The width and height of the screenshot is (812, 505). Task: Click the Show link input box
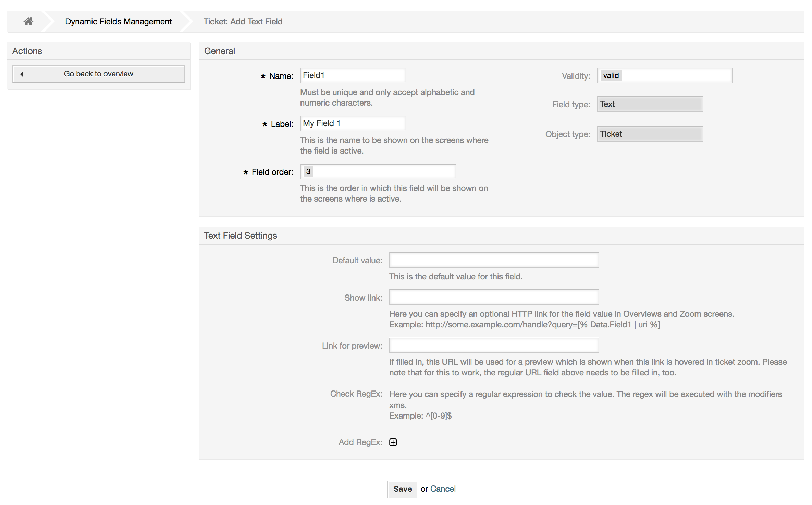493,297
